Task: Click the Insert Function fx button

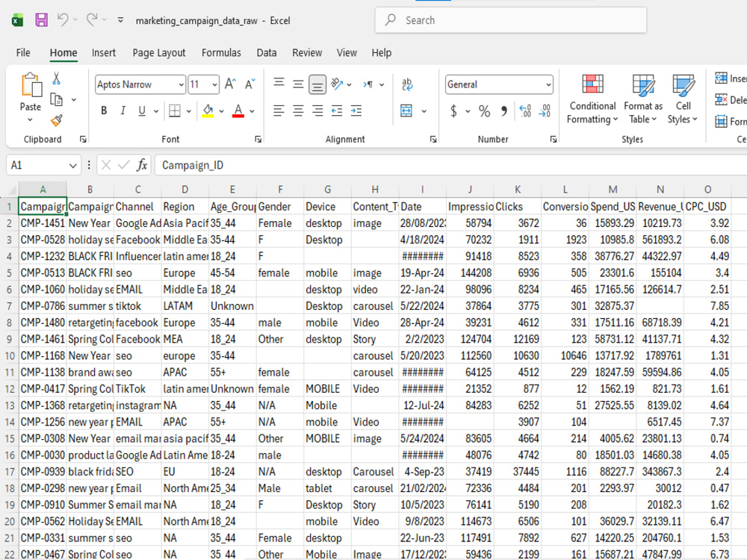Action: (x=141, y=165)
